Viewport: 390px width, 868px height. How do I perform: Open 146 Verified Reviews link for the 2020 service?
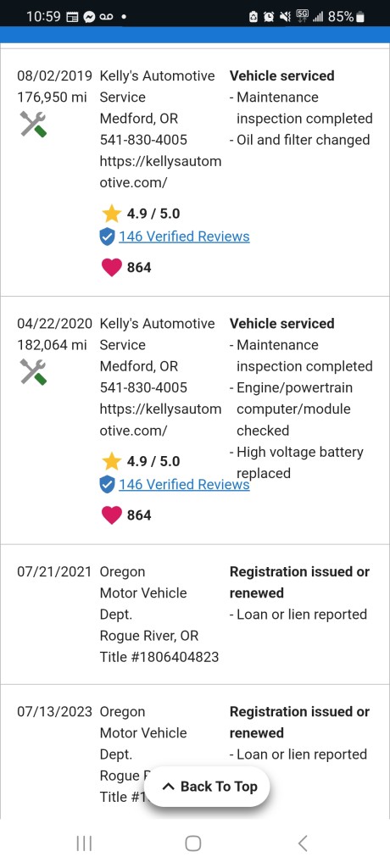click(184, 484)
